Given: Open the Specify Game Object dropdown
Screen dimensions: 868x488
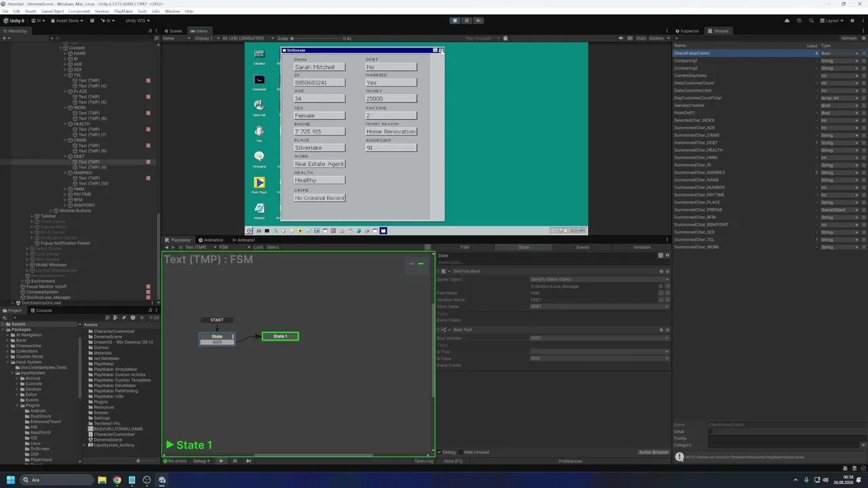Looking at the screenshot, I should [x=599, y=279].
